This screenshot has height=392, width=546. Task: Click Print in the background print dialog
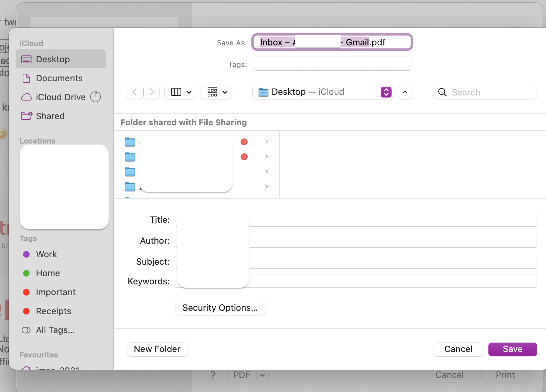[x=505, y=375]
